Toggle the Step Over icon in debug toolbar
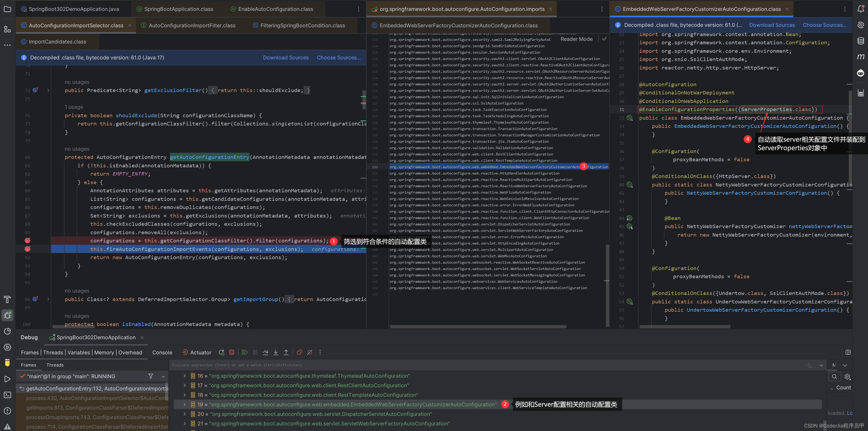The image size is (868, 431). point(265,353)
